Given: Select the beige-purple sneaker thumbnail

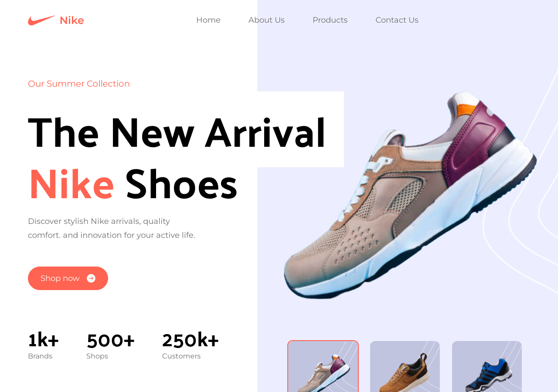Looking at the screenshot, I should [323, 366].
